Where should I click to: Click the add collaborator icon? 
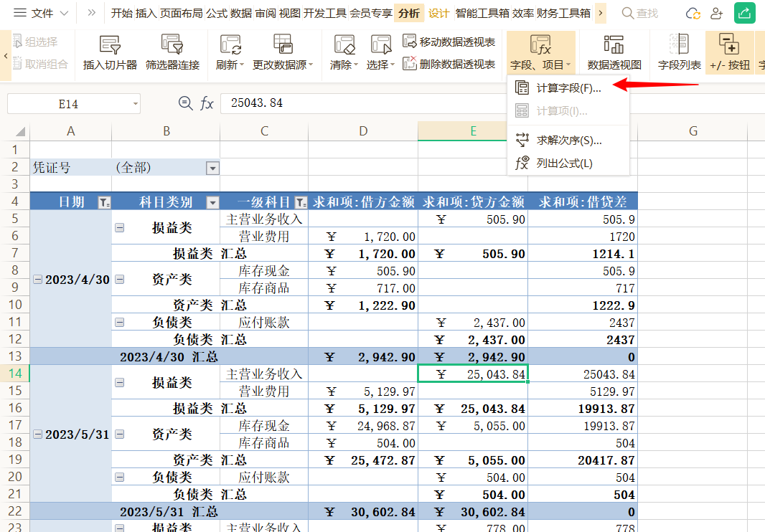[717, 13]
